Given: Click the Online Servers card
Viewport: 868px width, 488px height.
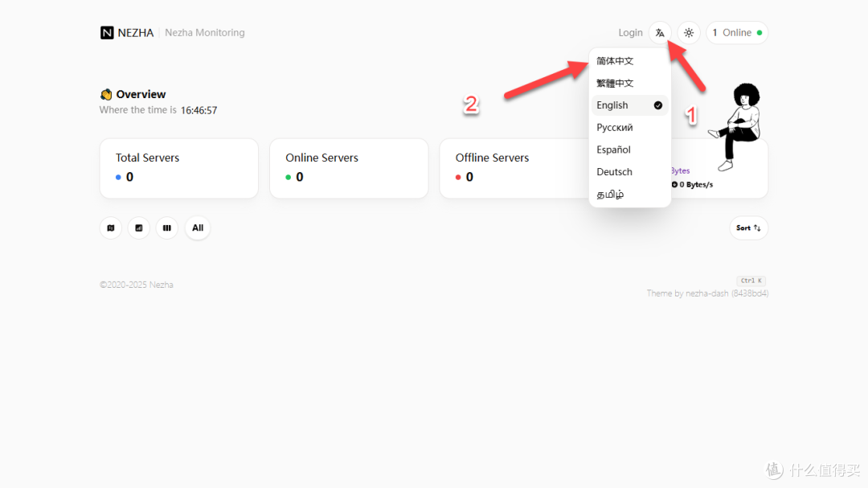Looking at the screenshot, I should 348,168.
